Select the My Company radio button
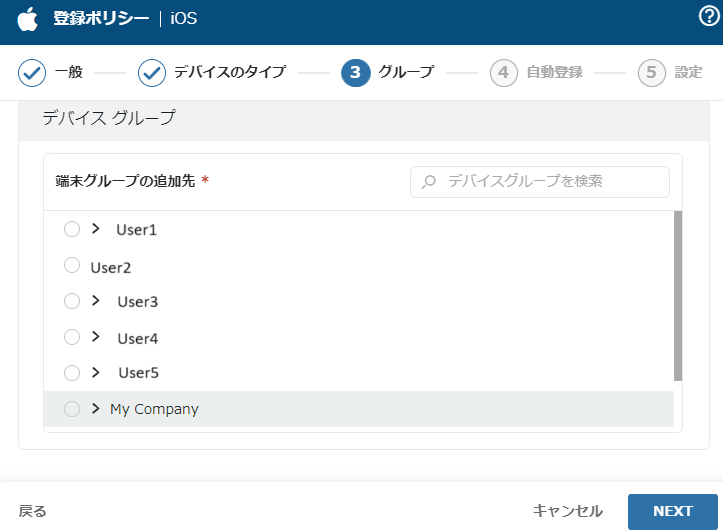723x532 pixels. [72, 409]
